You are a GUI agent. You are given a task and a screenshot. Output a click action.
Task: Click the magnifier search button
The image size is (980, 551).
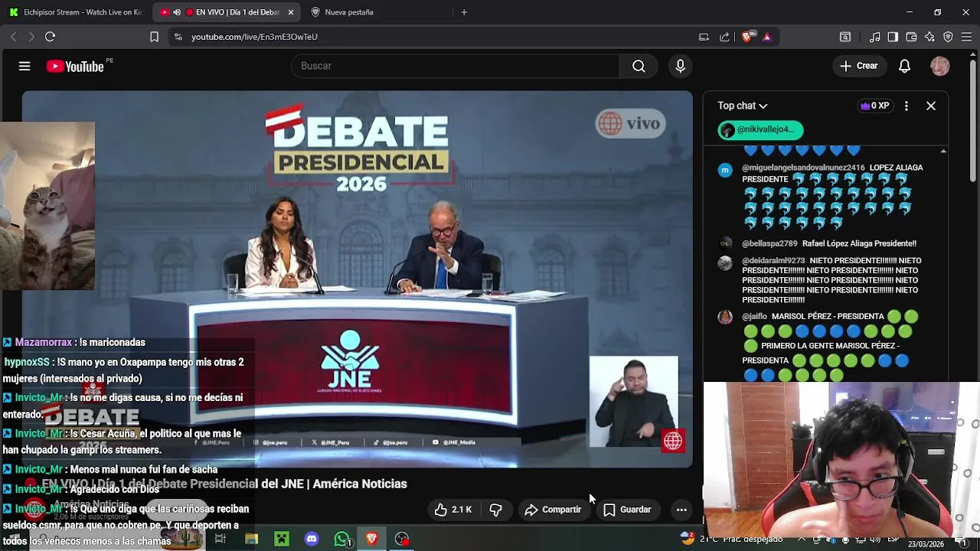(639, 66)
